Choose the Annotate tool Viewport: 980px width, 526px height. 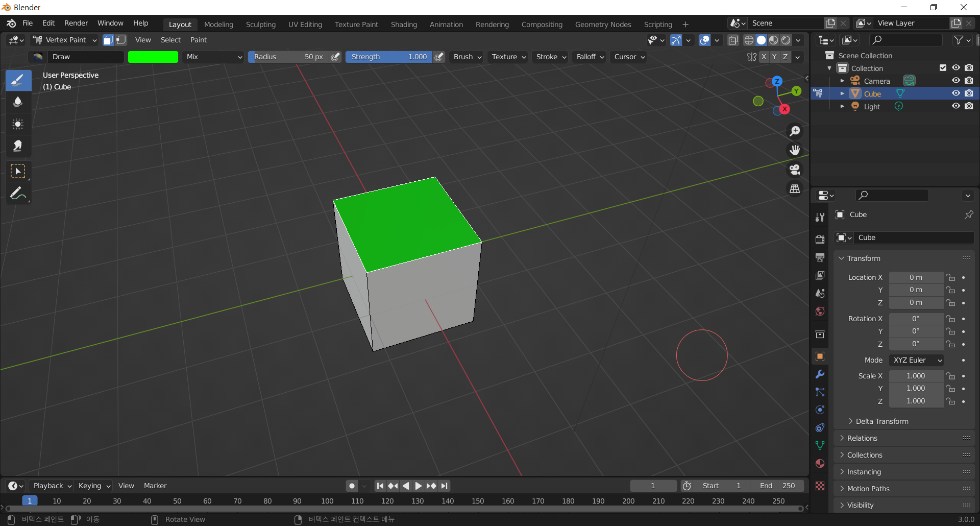[x=18, y=194]
